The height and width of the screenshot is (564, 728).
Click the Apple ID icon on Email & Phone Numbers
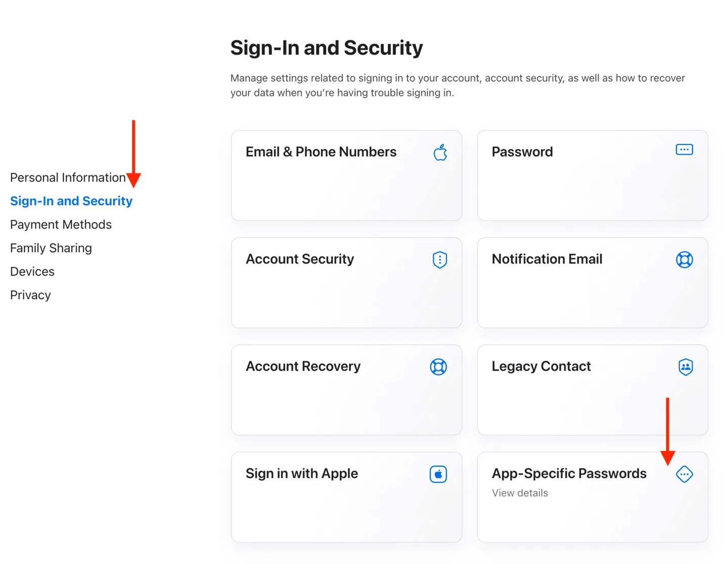(x=440, y=152)
